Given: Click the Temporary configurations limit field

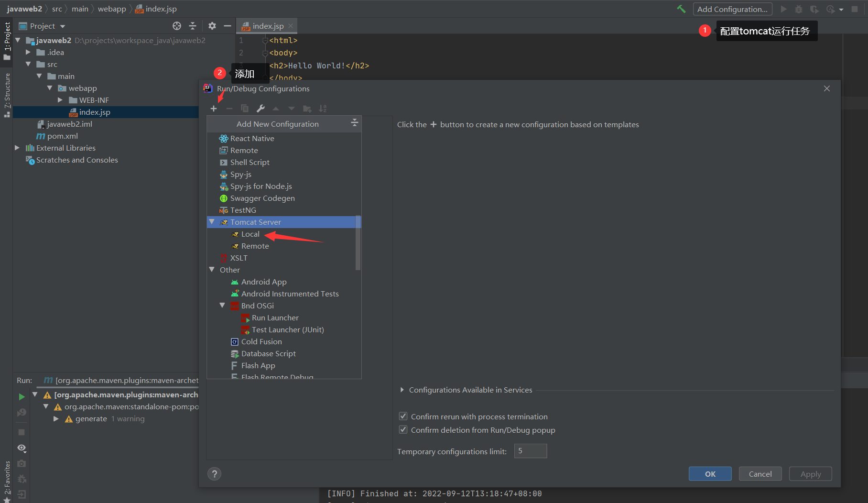Looking at the screenshot, I should [x=530, y=451].
